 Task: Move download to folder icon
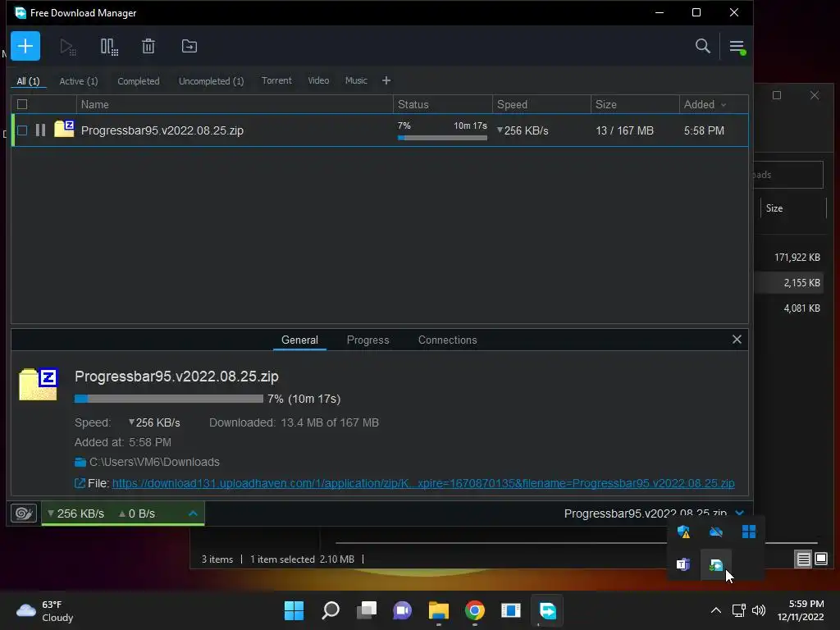189,47
